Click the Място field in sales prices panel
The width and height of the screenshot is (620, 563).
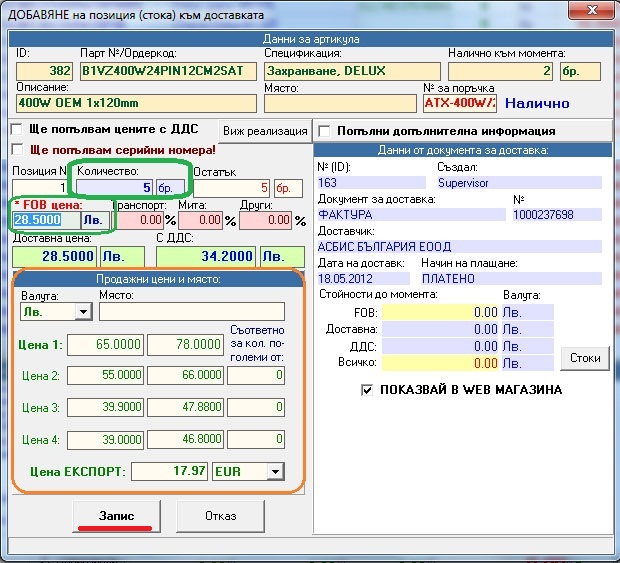pos(192,312)
